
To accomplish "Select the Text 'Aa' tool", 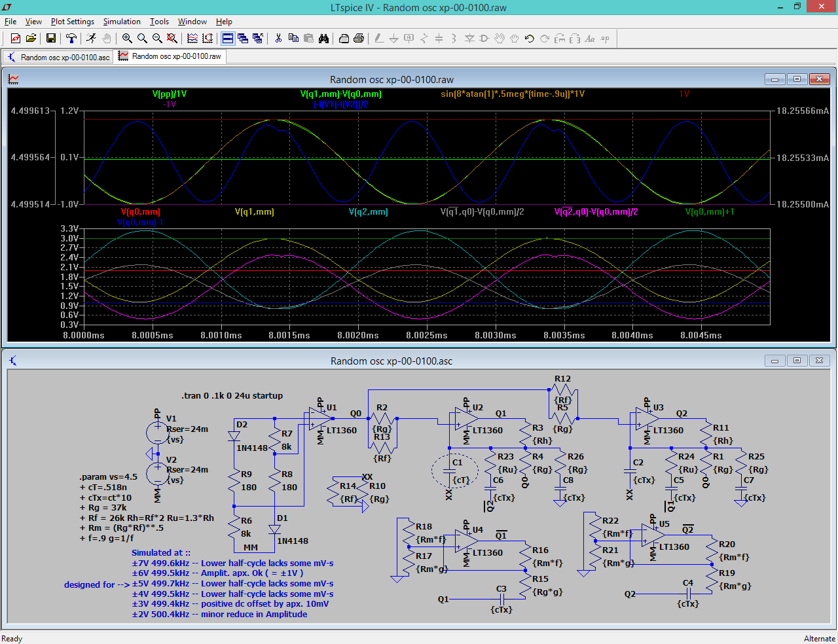I will click(590, 39).
